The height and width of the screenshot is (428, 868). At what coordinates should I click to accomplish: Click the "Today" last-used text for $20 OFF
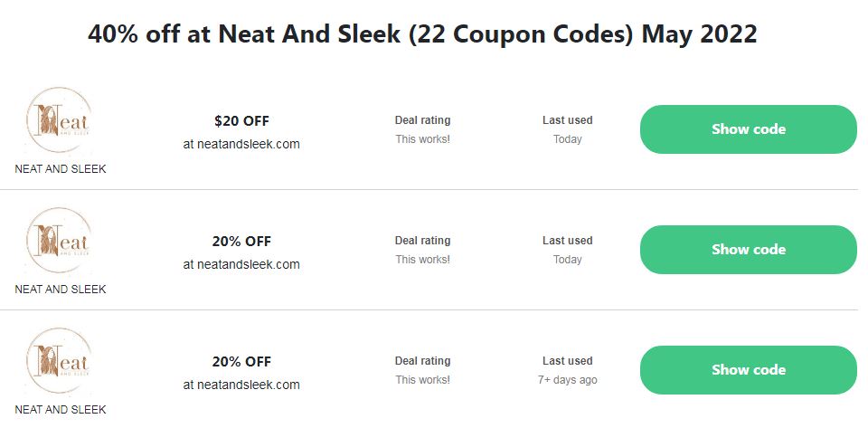point(567,139)
